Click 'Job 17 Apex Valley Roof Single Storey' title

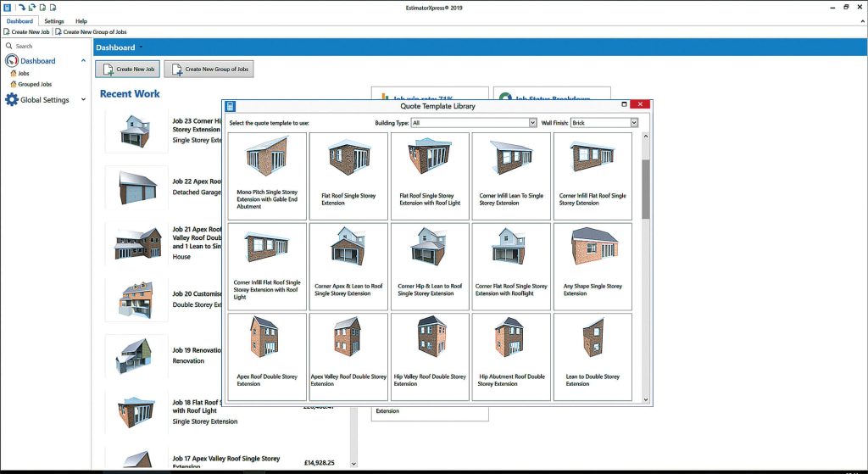click(x=225, y=459)
